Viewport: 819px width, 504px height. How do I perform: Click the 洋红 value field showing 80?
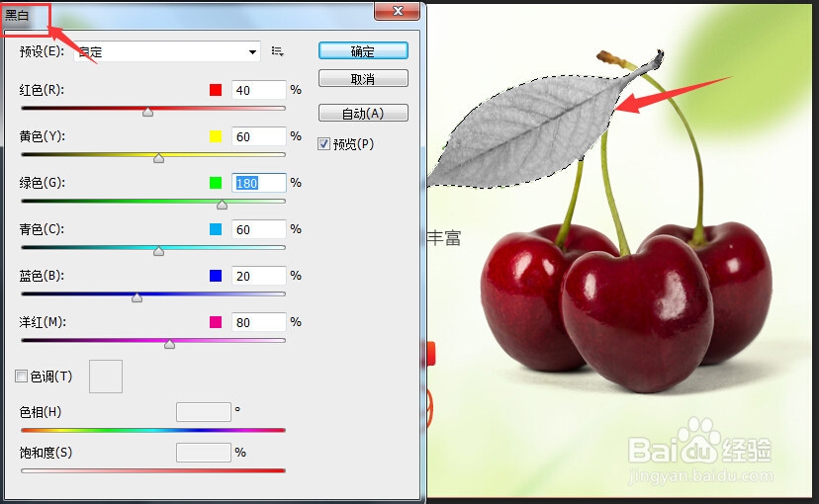[x=259, y=322]
